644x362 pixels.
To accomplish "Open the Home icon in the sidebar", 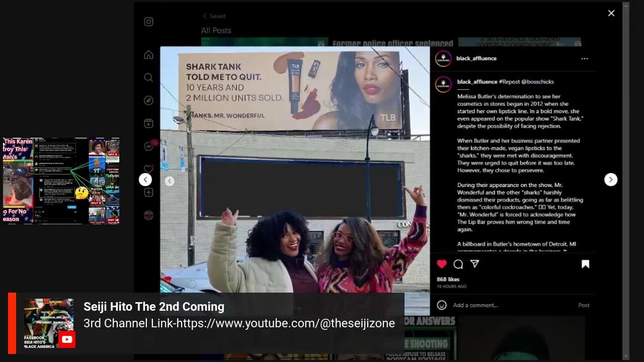I will (x=148, y=55).
